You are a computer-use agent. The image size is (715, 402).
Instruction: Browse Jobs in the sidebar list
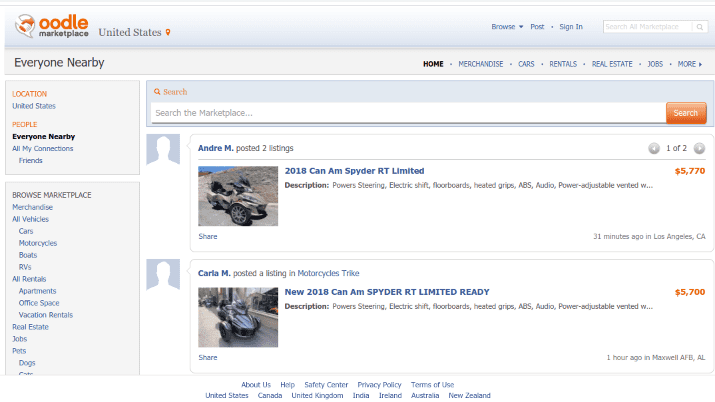click(x=20, y=339)
